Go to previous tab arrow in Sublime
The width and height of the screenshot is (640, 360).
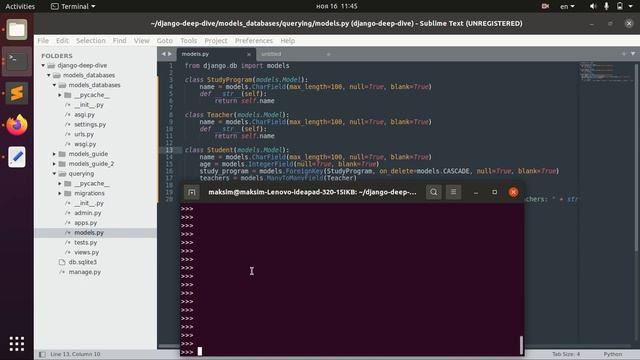[x=164, y=54]
